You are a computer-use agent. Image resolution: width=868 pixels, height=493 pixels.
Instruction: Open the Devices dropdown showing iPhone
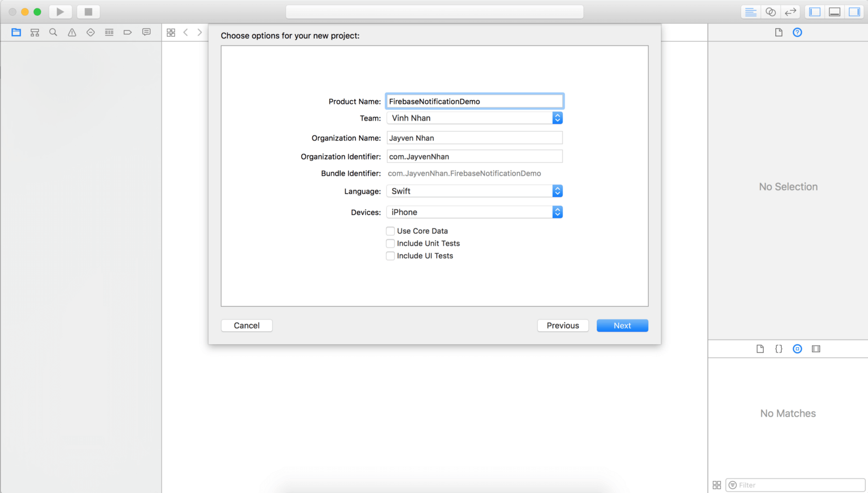(475, 212)
